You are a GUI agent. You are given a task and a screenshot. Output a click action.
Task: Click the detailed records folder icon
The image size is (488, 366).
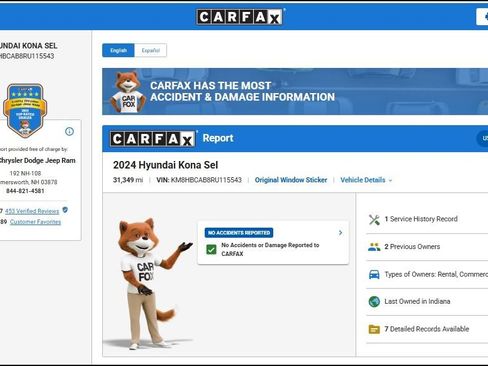pos(374,329)
